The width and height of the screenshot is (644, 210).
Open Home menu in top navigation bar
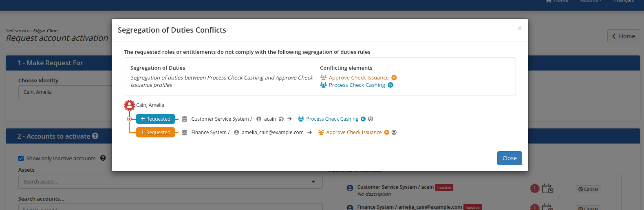pyautogui.click(x=557, y=1)
